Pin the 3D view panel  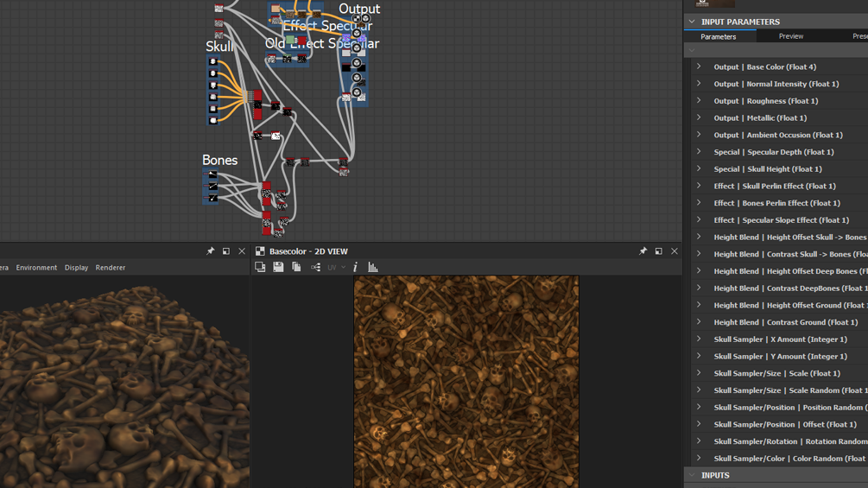211,251
